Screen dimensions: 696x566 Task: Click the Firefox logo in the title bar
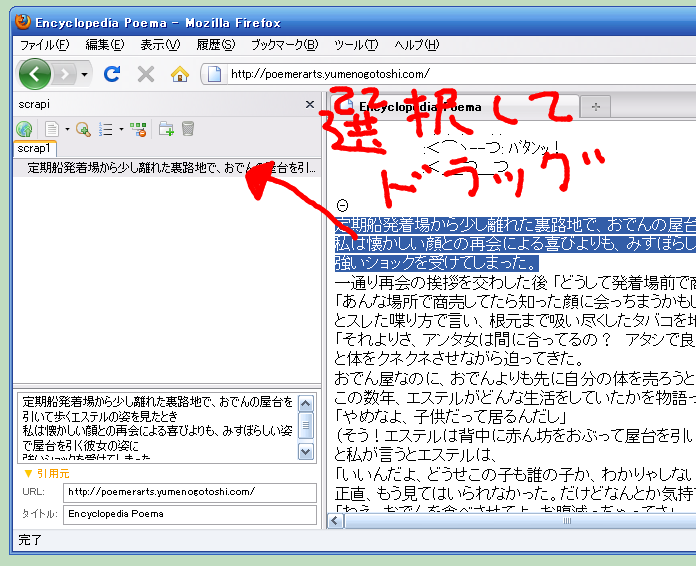click(23, 22)
